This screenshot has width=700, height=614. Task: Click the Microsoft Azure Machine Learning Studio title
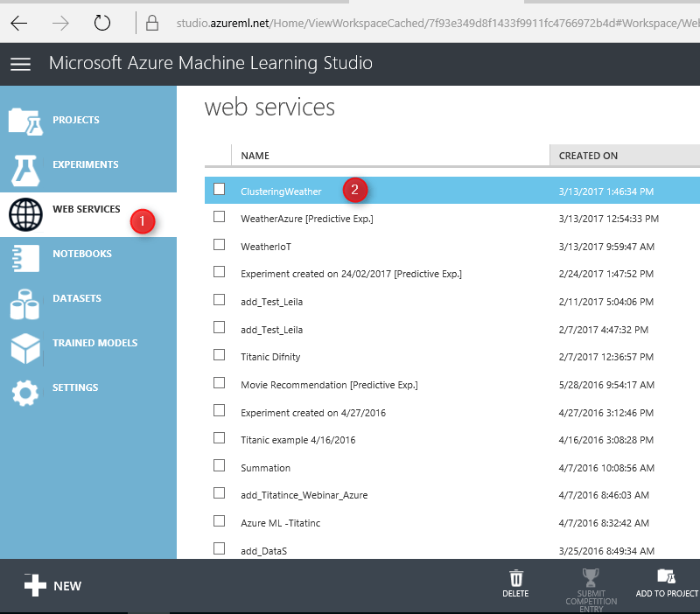point(211,63)
